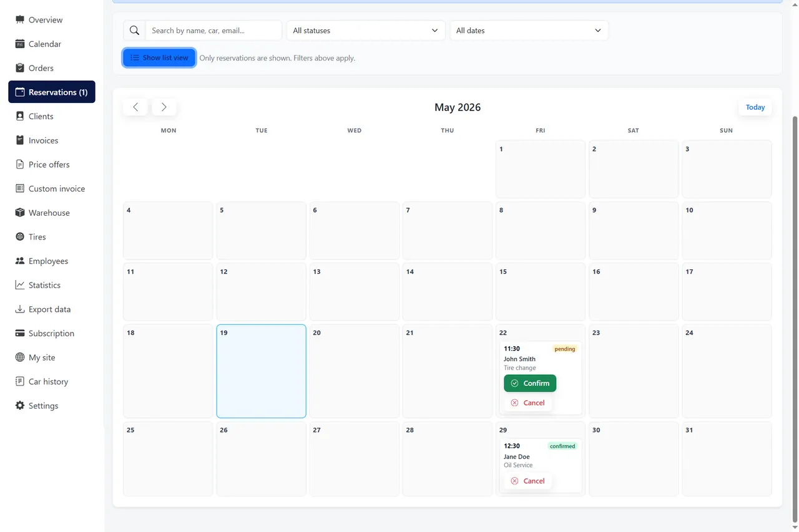Open the Orders menu item
Viewport: 799px width, 532px height.
(x=52, y=68)
